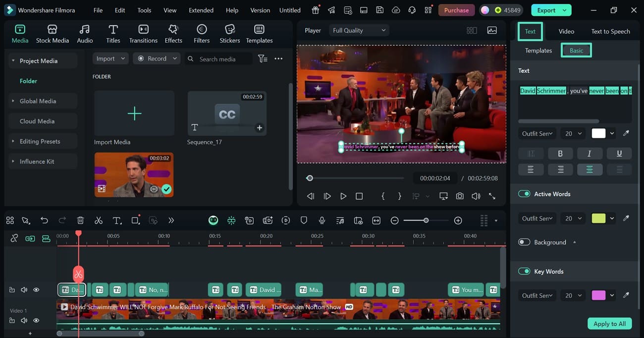Click the cloud upload icon in top bar
This screenshot has height=338, width=644.
point(396,10)
